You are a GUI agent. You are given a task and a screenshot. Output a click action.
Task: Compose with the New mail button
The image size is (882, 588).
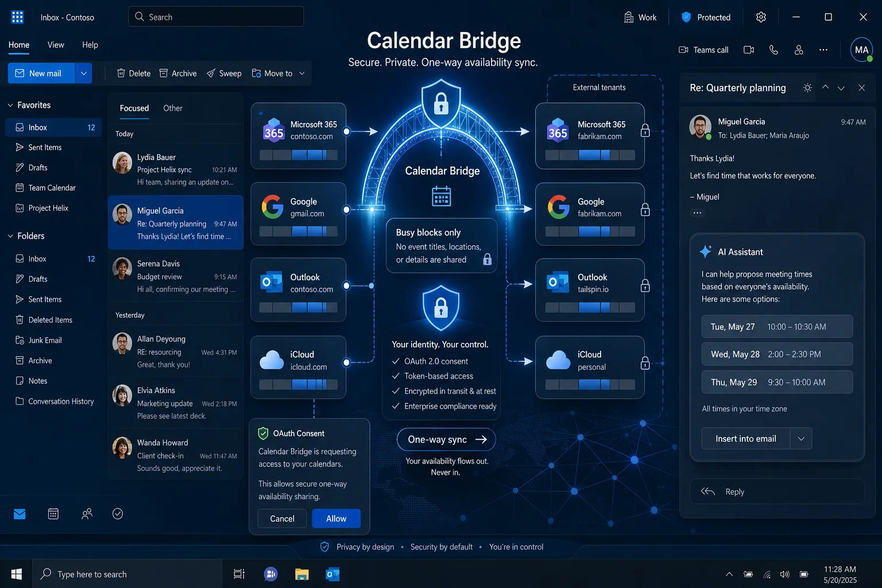point(41,73)
